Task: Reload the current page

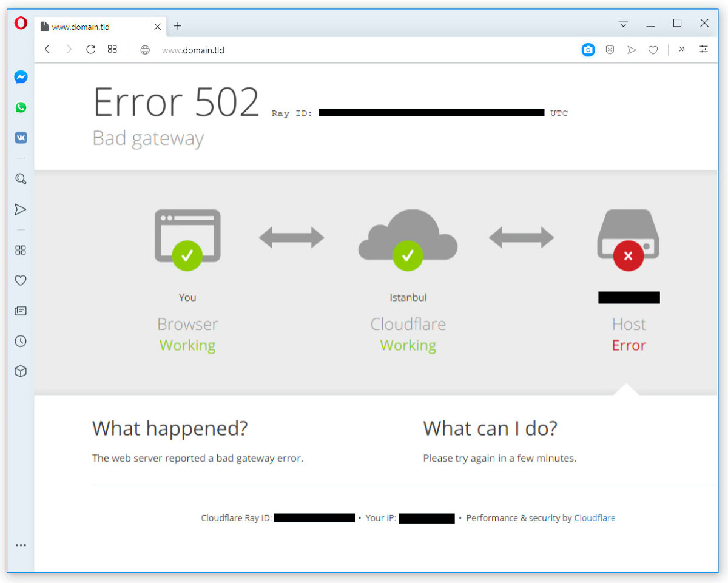Action: [91, 50]
